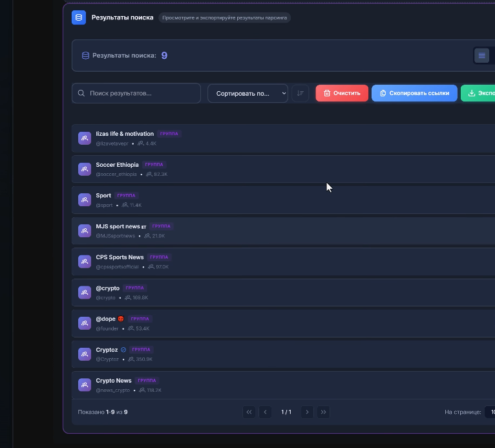495x448 pixels.
Task: Toggle the sort direction icon button
Action: pyautogui.click(x=300, y=93)
